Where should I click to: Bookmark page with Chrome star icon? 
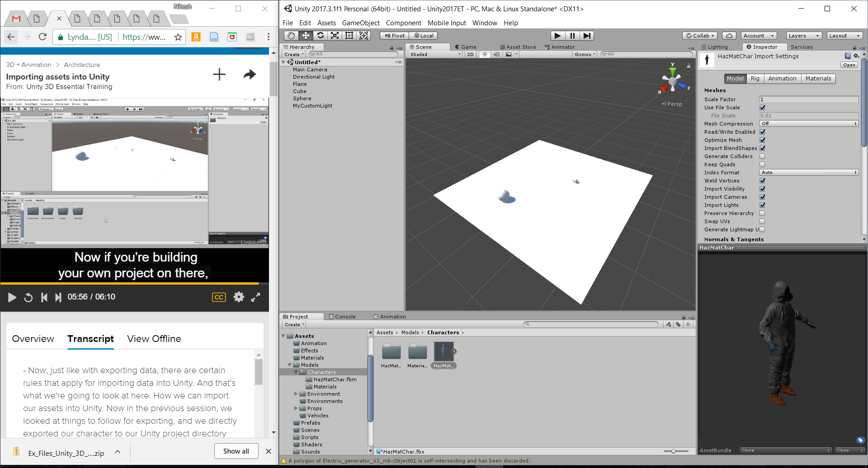(178, 37)
